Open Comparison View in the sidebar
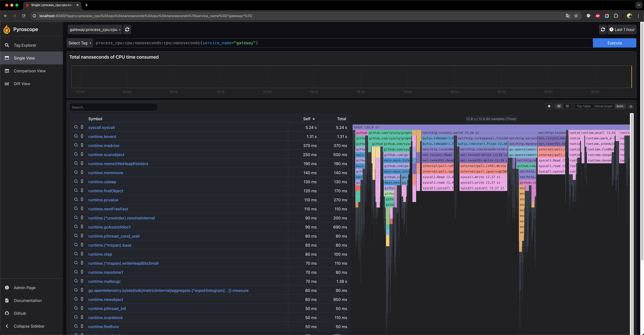This screenshot has height=335, width=644. pos(30,71)
